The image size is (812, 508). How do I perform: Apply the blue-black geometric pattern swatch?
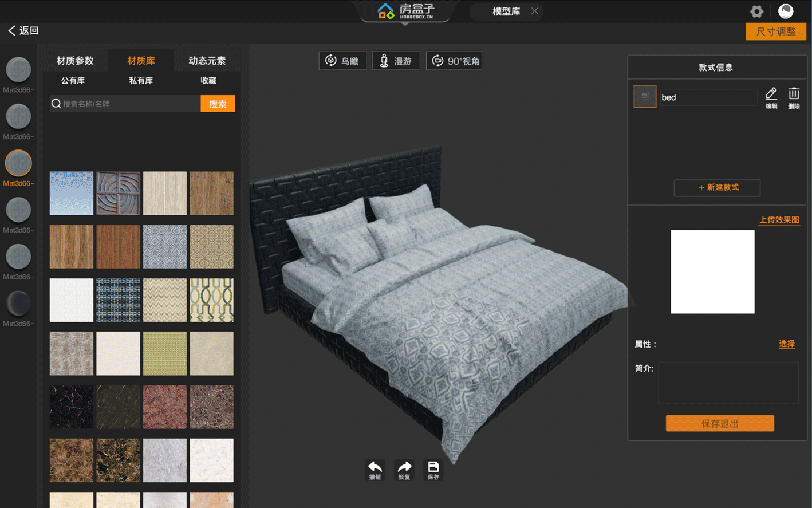(x=118, y=300)
